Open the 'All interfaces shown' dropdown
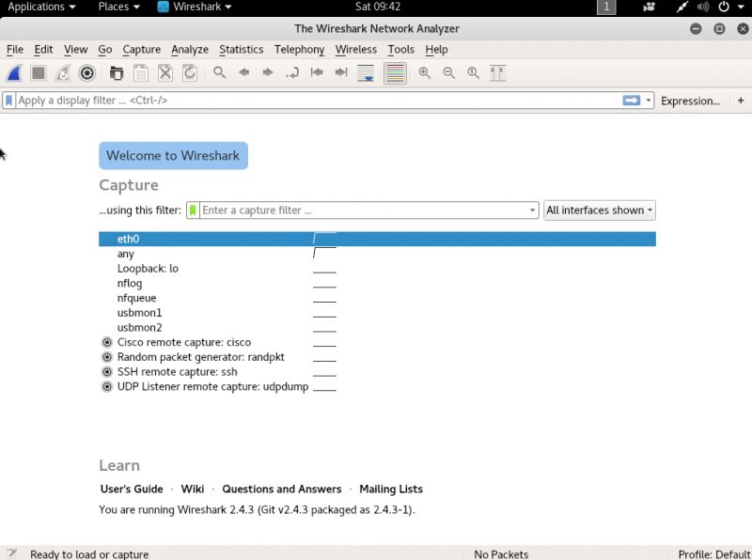752x560 pixels. pyautogui.click(x=600, y=210)
